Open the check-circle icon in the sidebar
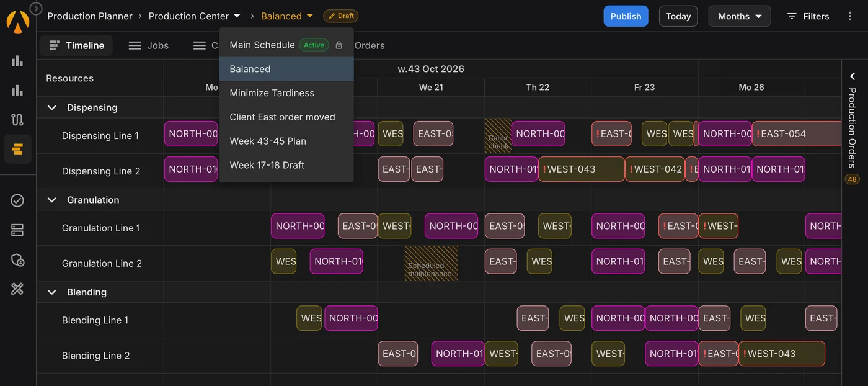The height and width of the screenshot is (386, 868). (x=17, y=200)
